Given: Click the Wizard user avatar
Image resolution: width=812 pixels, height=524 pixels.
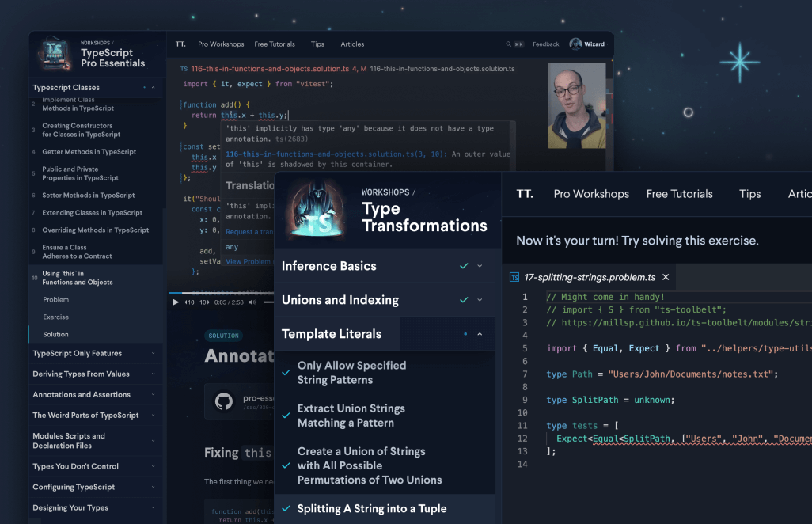Looking at the screenshot, I should (575, 44).
